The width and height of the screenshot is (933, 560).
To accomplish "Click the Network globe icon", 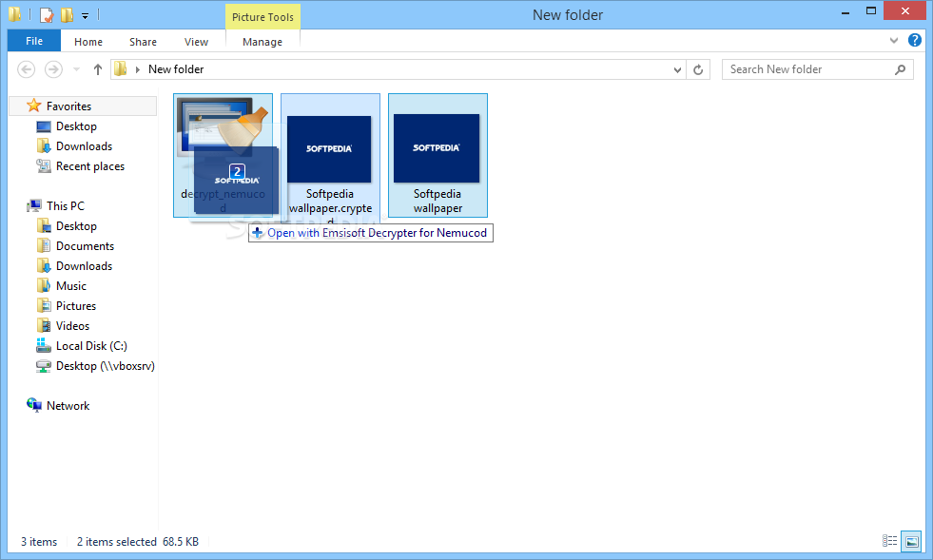I will point(34,405).
